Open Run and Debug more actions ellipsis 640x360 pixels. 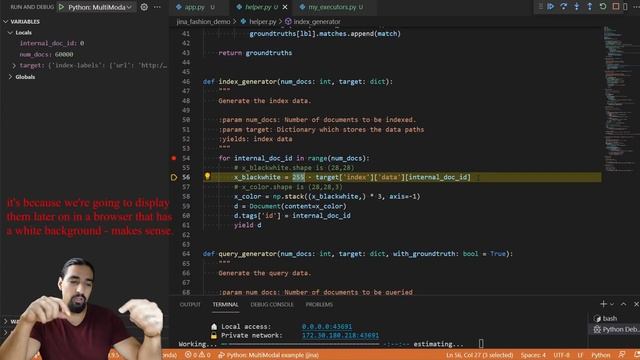tap(157, 7)
